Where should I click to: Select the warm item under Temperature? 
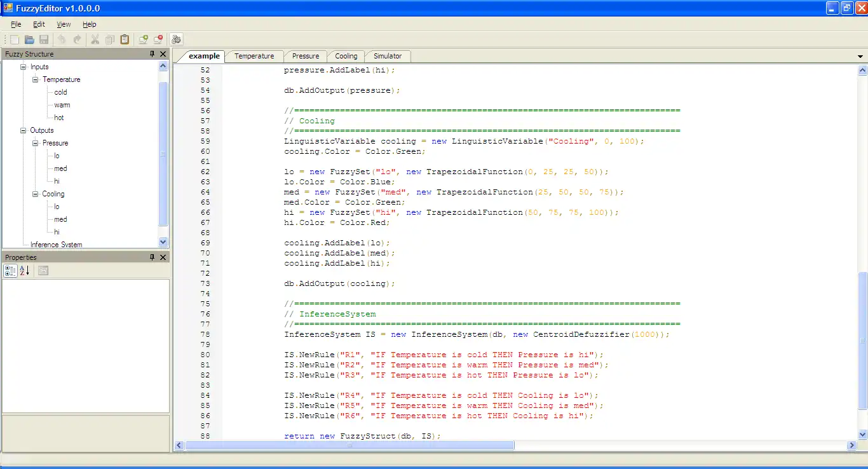[62, 105]
